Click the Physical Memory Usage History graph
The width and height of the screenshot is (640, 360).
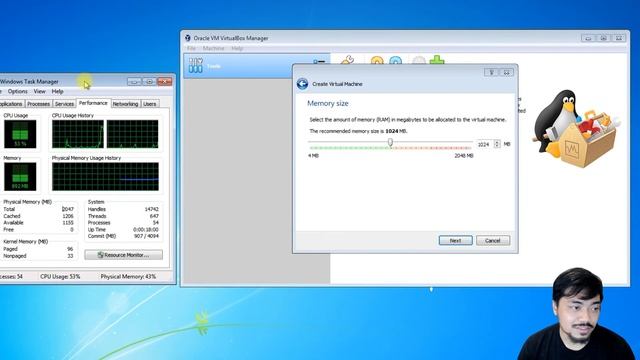click(x=105, y=176)
